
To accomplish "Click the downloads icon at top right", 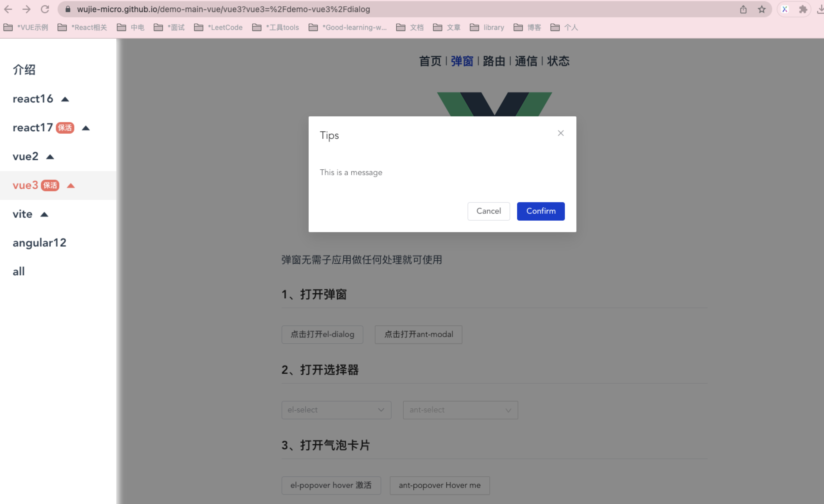I will (x=820, y=9).
